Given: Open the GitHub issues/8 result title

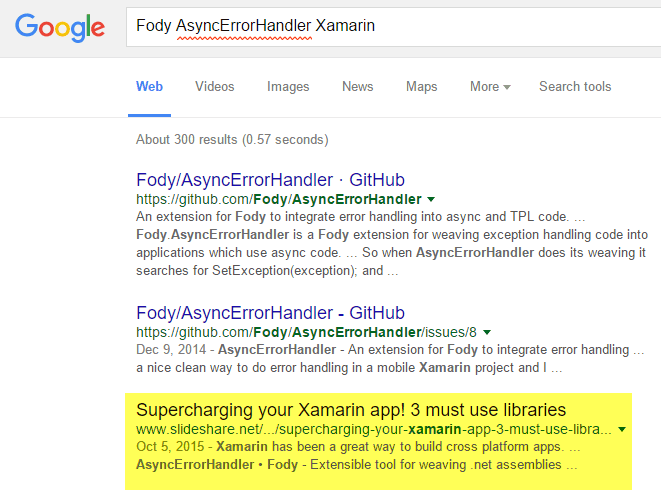Looking at the screenshot, I should [x=270, y=311].
